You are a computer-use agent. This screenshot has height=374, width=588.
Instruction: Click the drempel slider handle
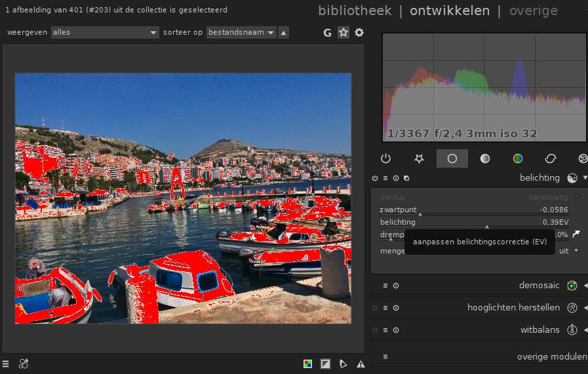click(x=391, y=238)
